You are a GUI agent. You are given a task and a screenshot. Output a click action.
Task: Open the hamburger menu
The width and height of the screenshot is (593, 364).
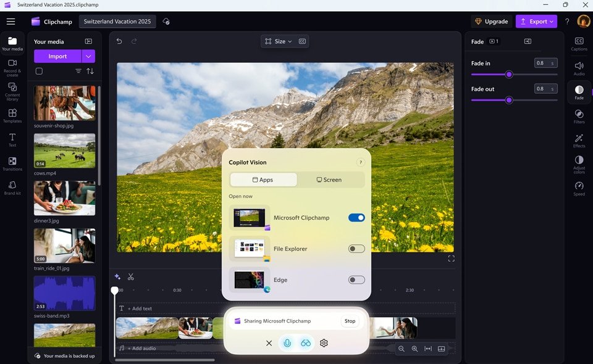pyautogui.click(x=11, y=22)
